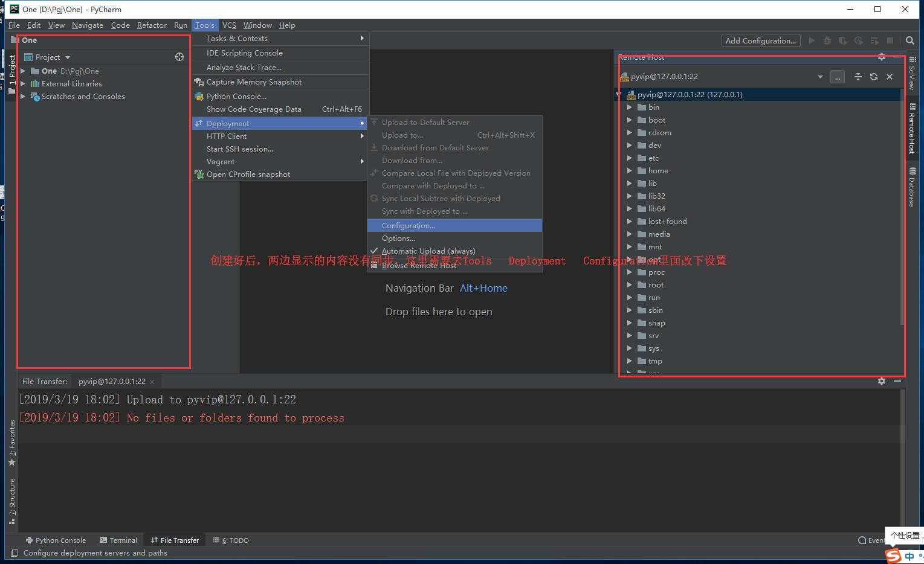This screenshot has height=564, width=924.
Task: Switch to the Terminal tool tab
Action: click(x=118, y=540)
